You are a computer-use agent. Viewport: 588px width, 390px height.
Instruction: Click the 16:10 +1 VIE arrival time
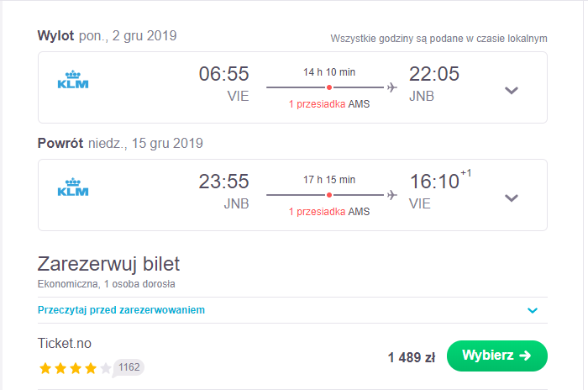coord(440,190)
